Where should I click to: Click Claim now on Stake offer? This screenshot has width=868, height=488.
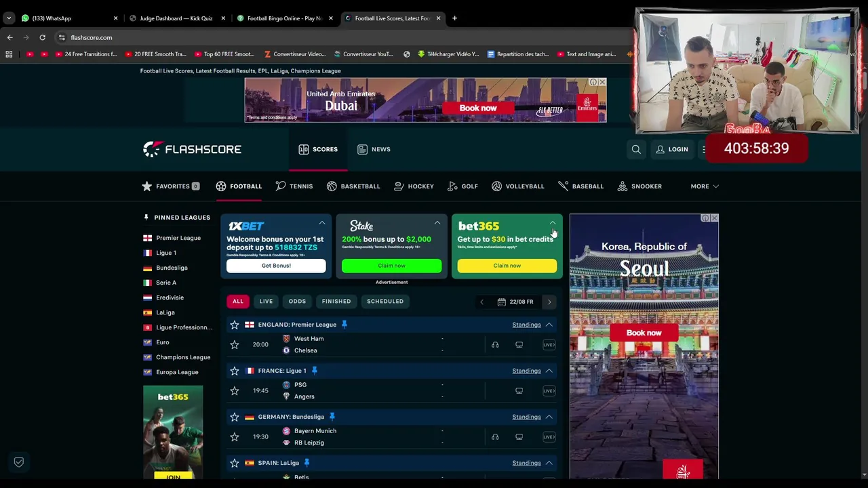[391, 266]
